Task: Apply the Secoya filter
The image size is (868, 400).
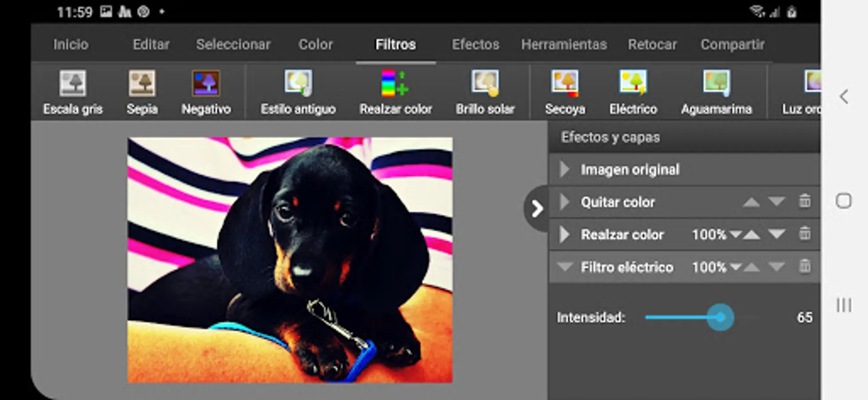Action: click(x=565, y=92)
